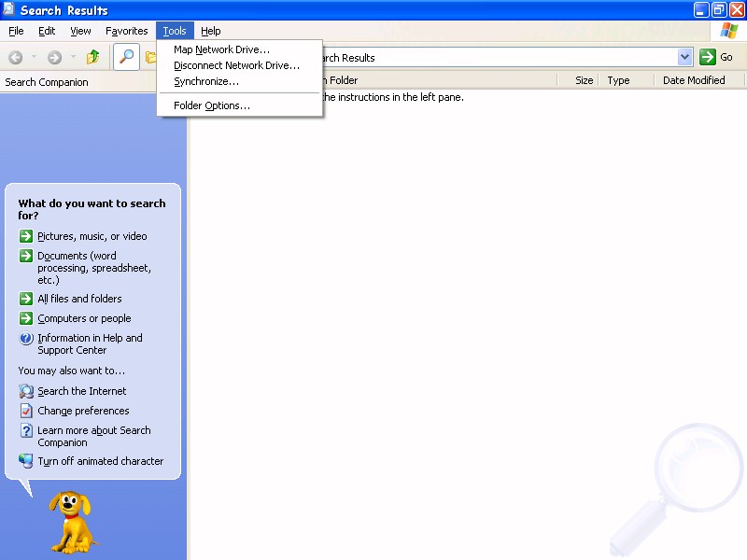
Task: Click Search the Internet link
Action: (x=82, y=391)
